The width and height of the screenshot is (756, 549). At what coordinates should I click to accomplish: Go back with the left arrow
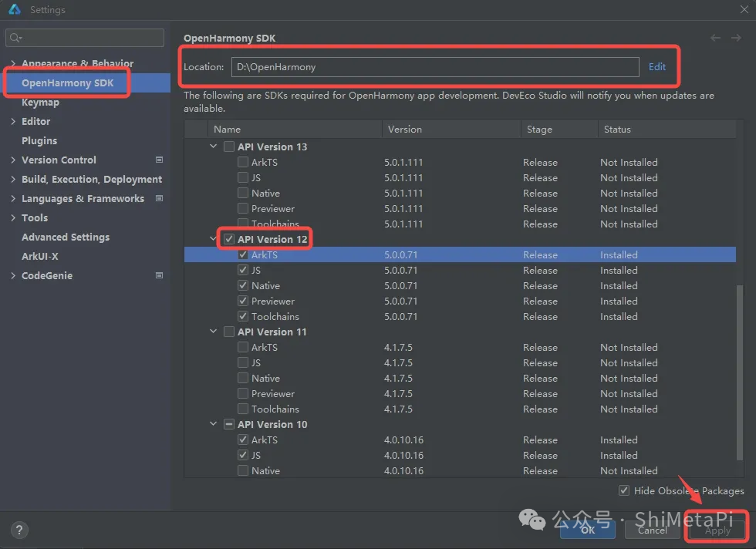[x=716, y=38]
